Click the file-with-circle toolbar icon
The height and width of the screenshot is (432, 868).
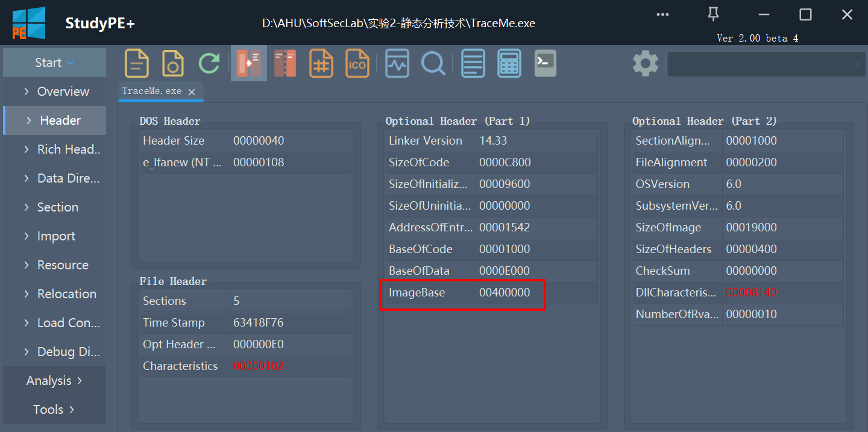tap(173, 63)
